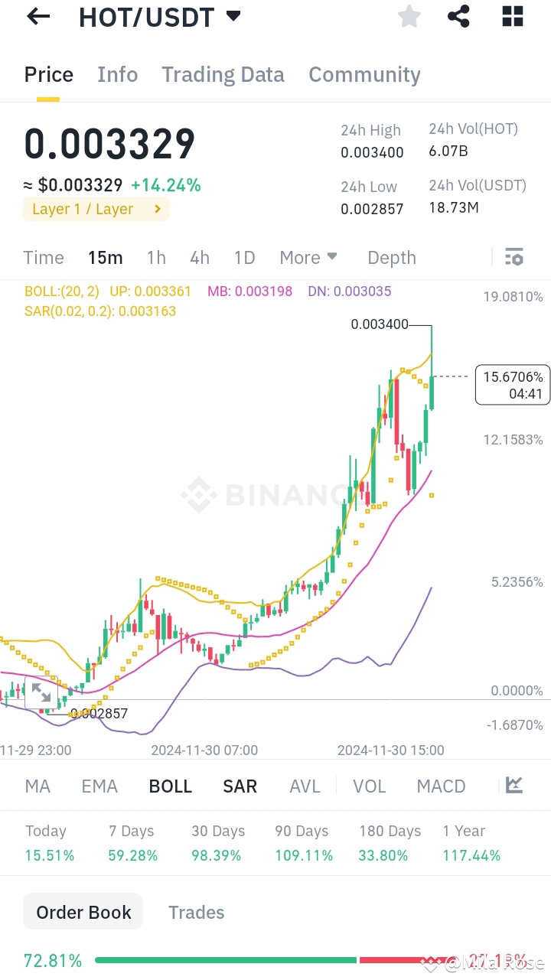This screenshot has width=551, height=980.
Task: Enable the MA indicator
Action: 37,786
